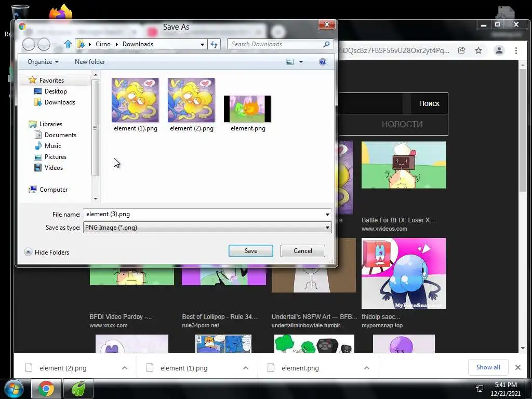Open Chrome three-dot menu

516,50
